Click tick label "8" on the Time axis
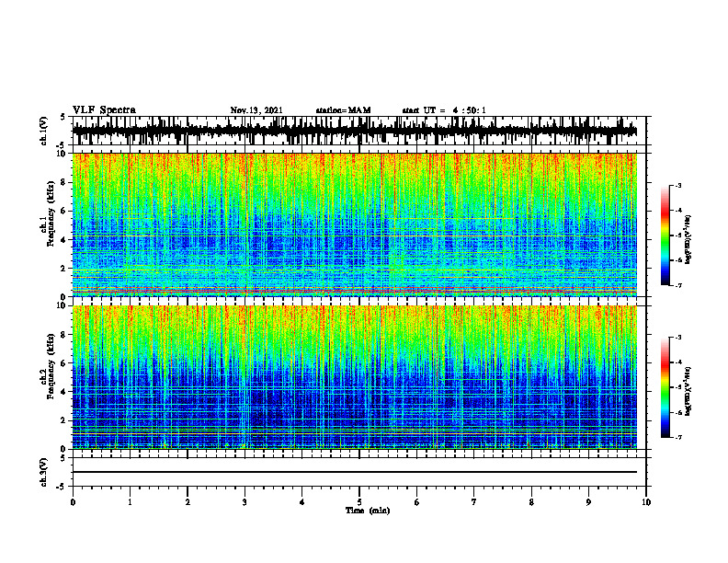728x563 pixels. pyautogui.click(x=531, y=502)
